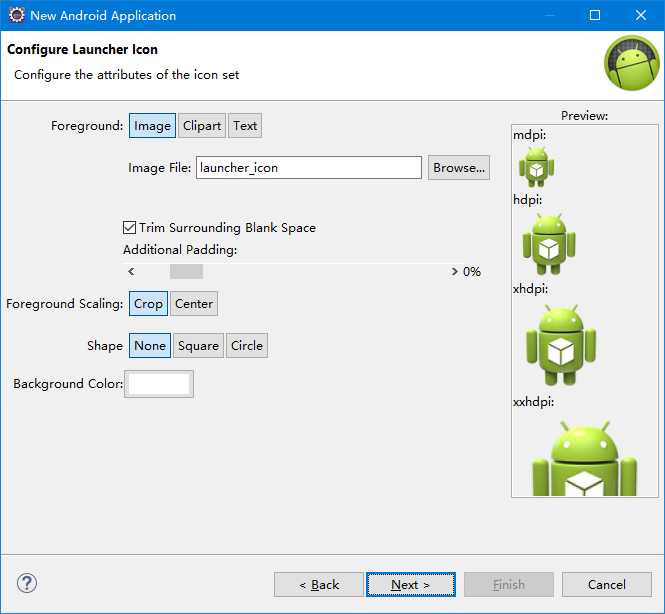The height and width of the screenshot is (614, 665).
Task: Click the xxhdpi preview icon
Action: tap(584, 458)
